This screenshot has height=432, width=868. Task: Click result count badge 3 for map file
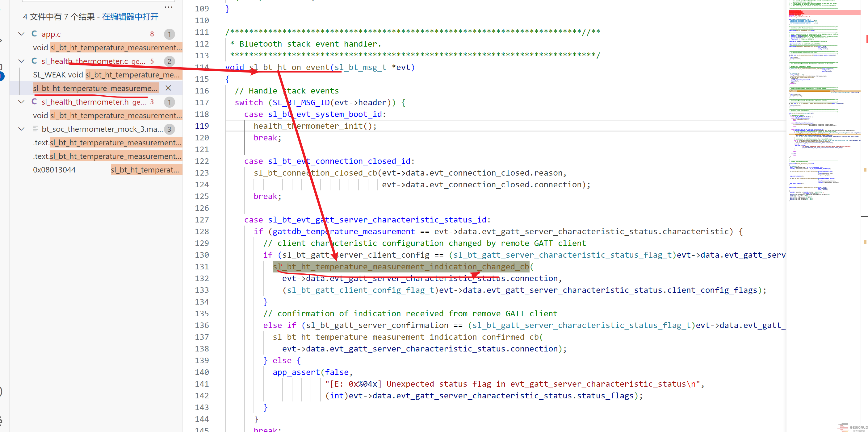click(x=169, y=129)
